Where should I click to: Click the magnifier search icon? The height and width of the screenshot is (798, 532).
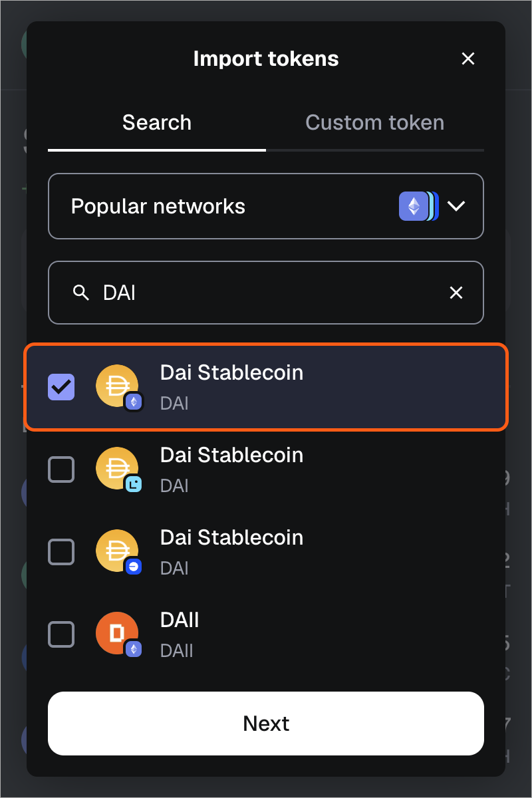81,293
